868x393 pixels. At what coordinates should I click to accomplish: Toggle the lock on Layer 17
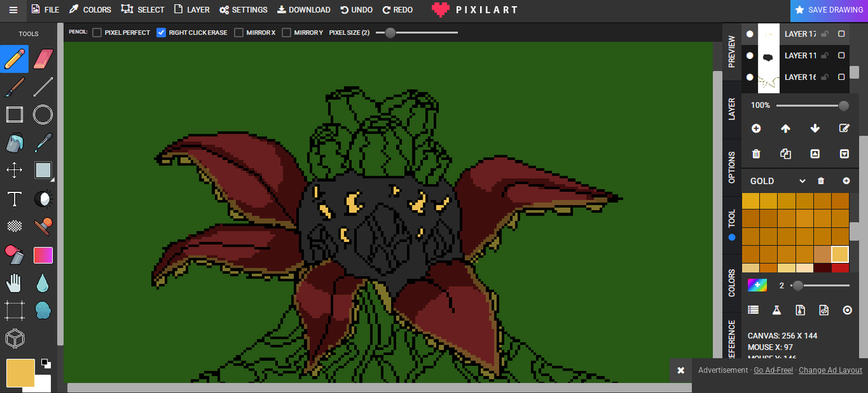pos(825,34)
